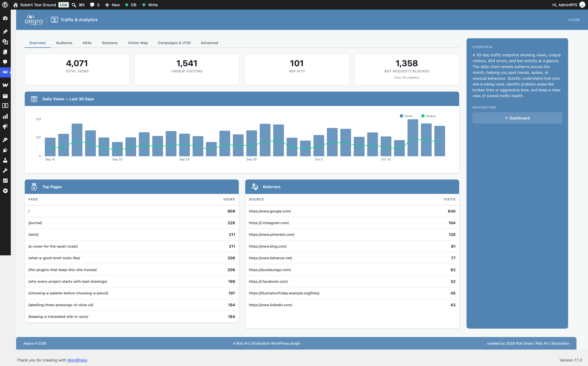Open Marketing megaphone icon
The height and width of the screenshot is (366, 588).
click(x=5, y=127)
